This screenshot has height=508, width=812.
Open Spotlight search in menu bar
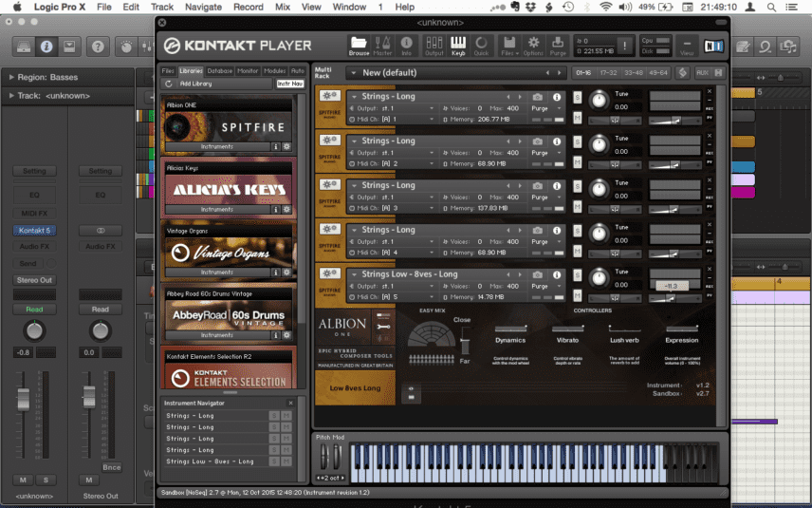point(771,8)
